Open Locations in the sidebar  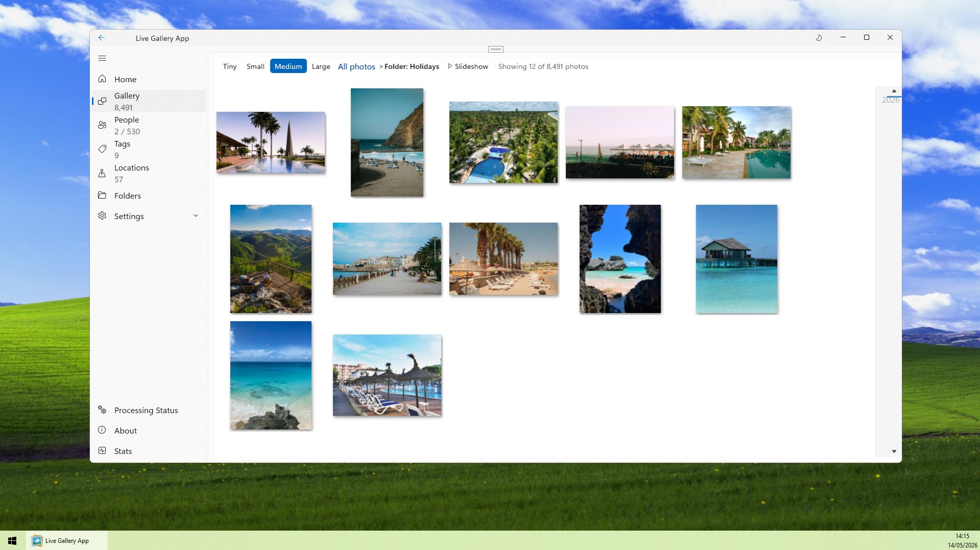tap(149, 173)
